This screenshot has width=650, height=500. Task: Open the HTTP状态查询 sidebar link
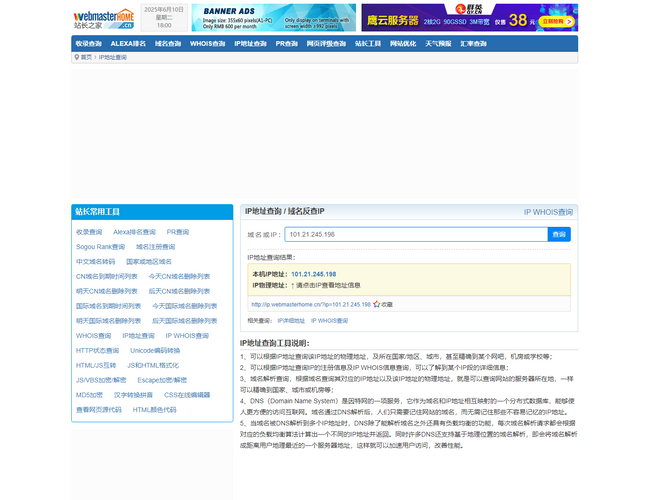coord(98,351)
